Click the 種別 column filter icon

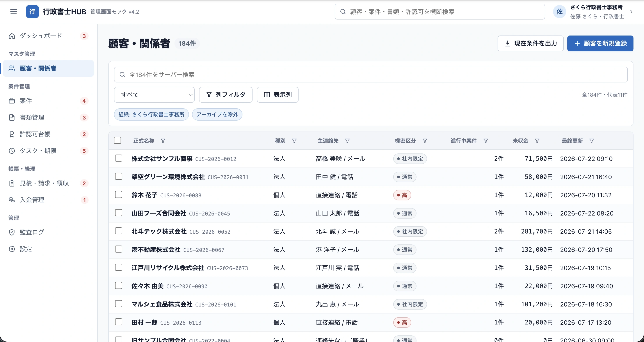(294, 141)
